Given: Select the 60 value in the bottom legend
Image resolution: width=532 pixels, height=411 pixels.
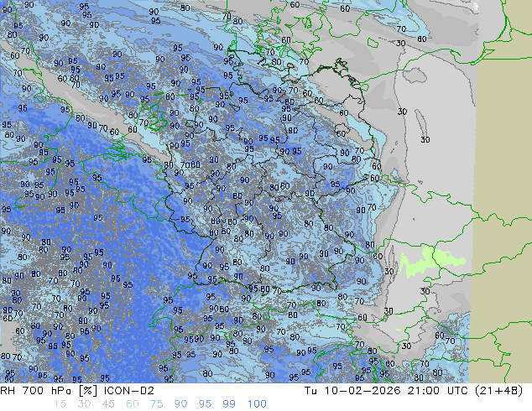Looking at the screenshot, I should (133, 404).
